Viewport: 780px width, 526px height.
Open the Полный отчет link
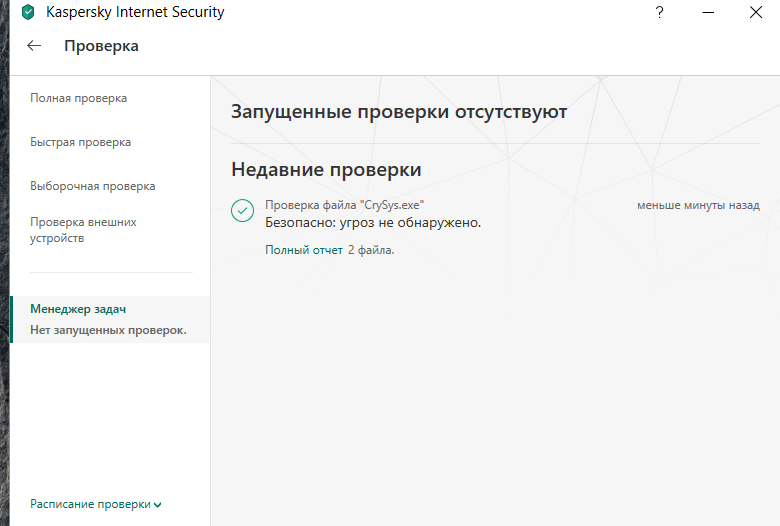point(304,250)
